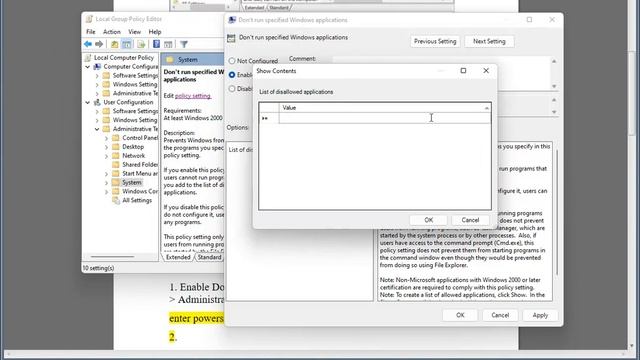Image resolution: width=640 pixels, height=360 pixels.
Task: Expand Software Settings under Computer Configuration
Action: coord(97,76)
